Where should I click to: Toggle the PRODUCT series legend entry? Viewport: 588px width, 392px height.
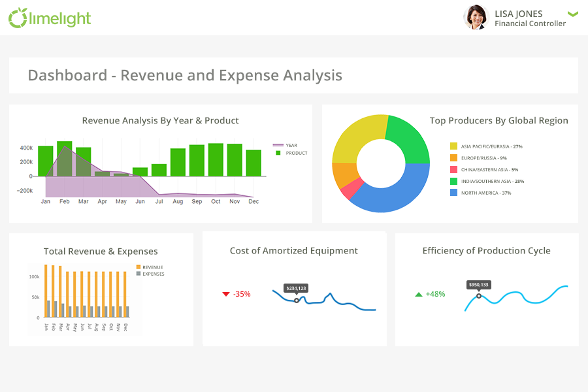pyautogui.click(x=278, y=153)
